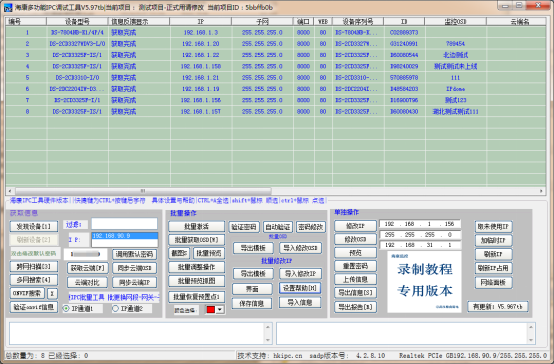554x364 pixels.
Task: Click the 有更新: V5.967tb button
Action: (x=498, y=306)
